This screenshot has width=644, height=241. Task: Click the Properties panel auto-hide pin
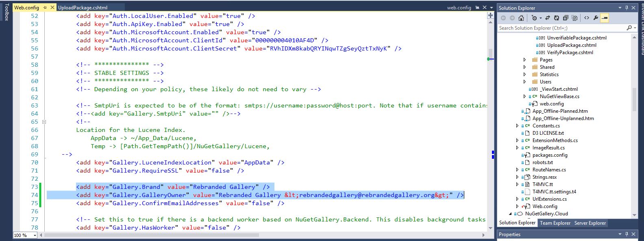coord(627,234)
